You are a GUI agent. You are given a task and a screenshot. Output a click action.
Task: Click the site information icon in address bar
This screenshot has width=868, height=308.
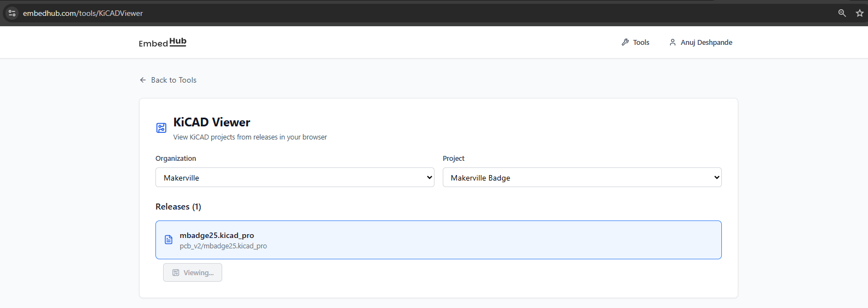coord(12,13)
